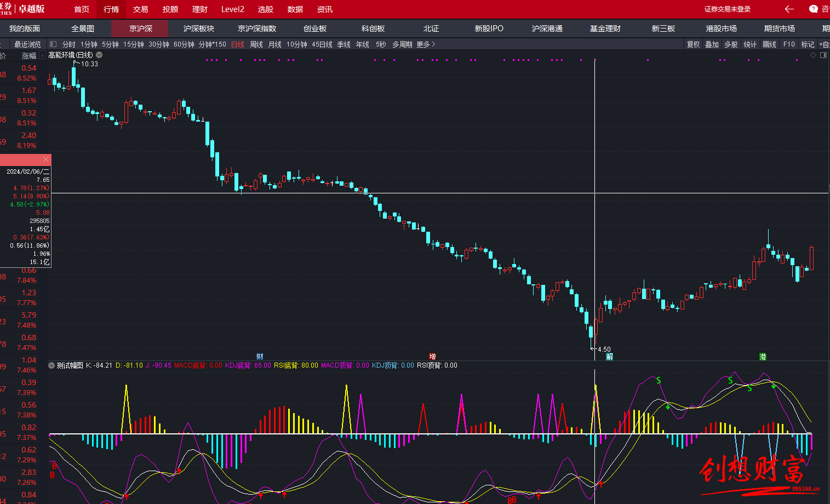Screen dimensions: 830x504
Task: Open the help consultation question-mark icon
Action: 814,9
